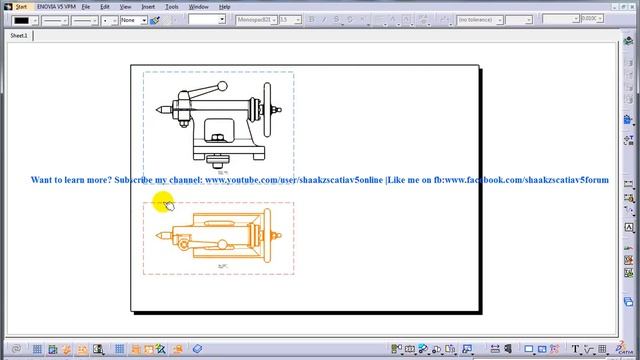Select the Text (T) annotation tool
The height and width of the screenshot is (360, 640).
tap(575, 349)
